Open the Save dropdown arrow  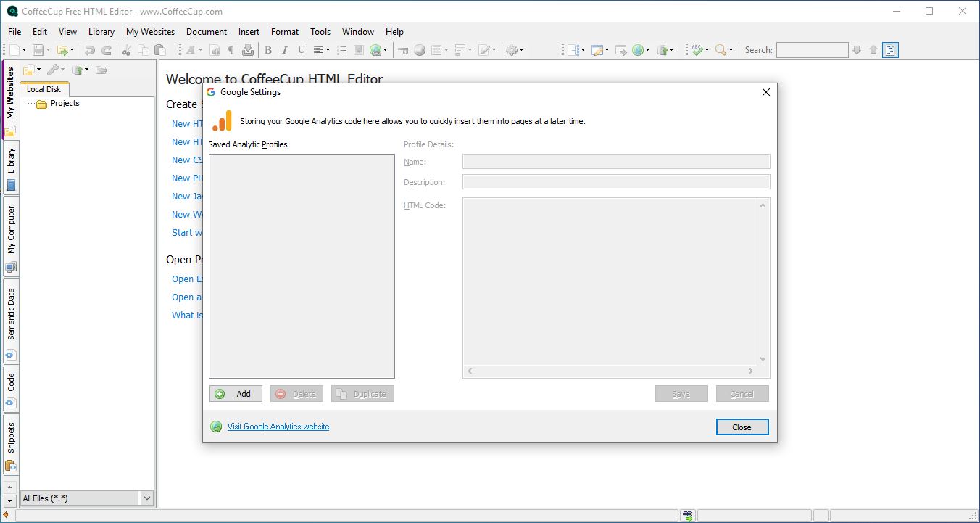coord(48,50)
